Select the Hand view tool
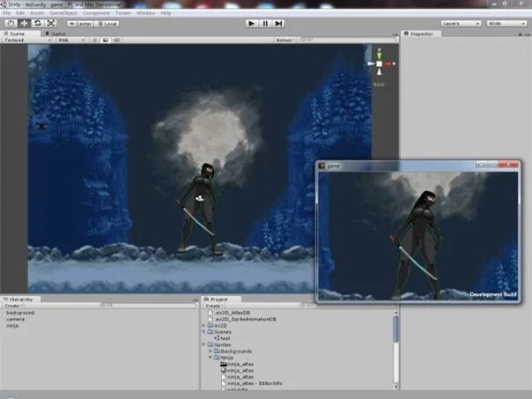The image size is (532, 399). pos(11,23)
